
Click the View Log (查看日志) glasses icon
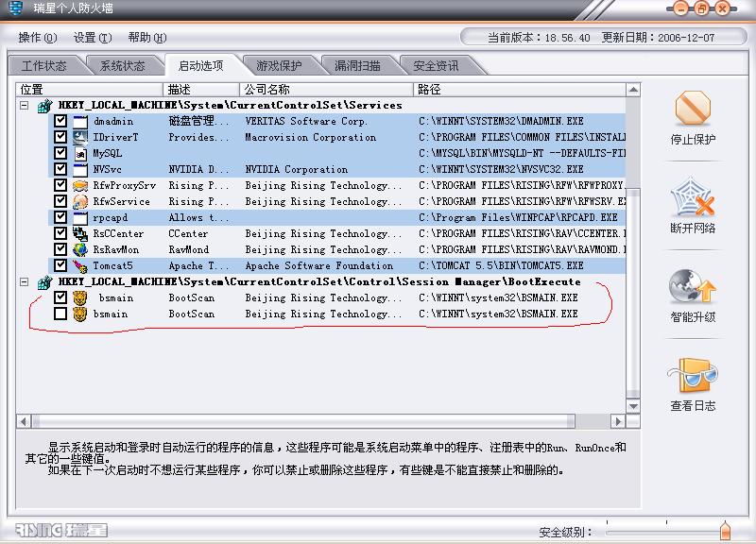(x=693, y=375)
